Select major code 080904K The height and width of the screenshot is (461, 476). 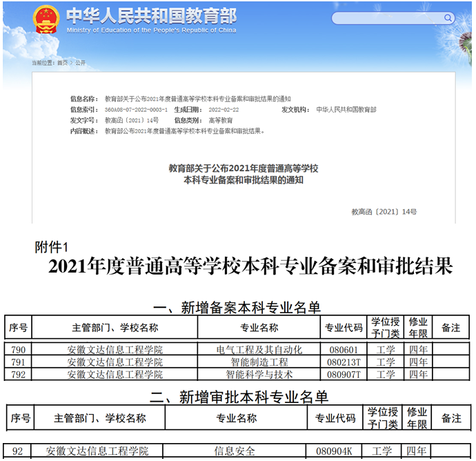(x=334, y=451)
